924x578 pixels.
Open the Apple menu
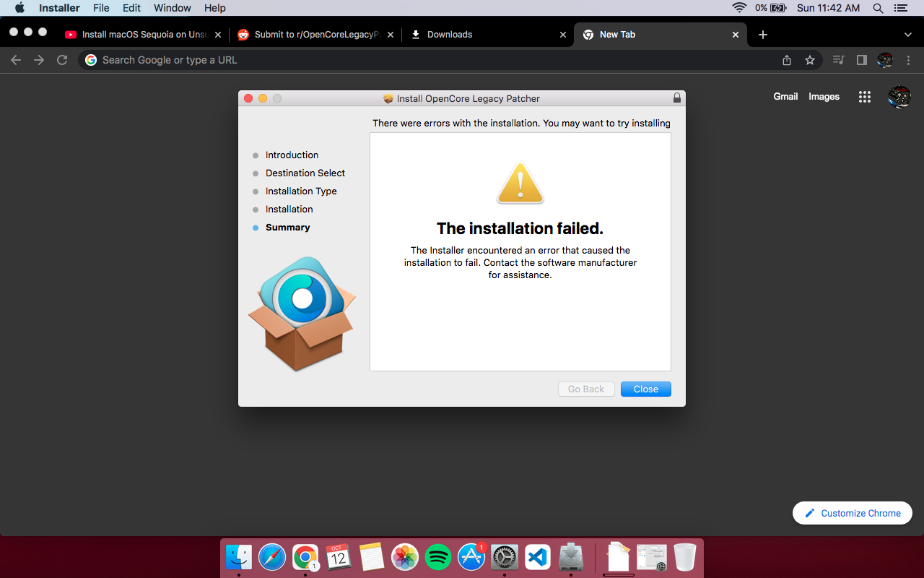pyautogui.click(x=19, y=8)
